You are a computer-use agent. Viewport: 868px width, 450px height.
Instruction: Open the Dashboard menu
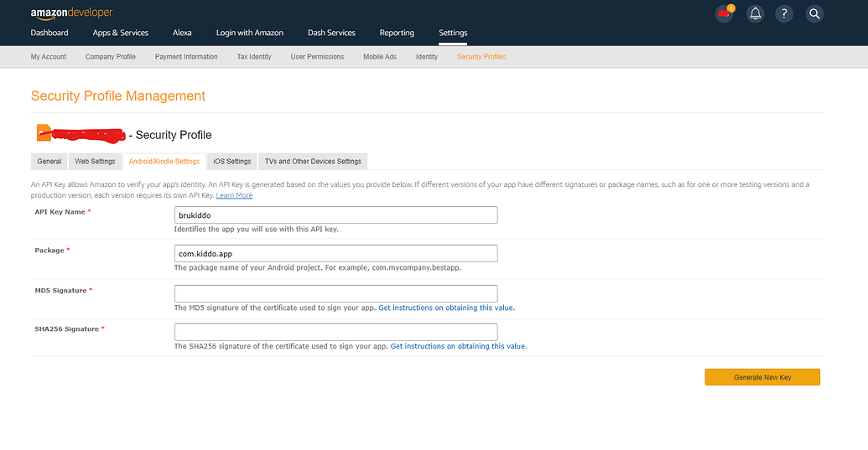tap(49, 33)
